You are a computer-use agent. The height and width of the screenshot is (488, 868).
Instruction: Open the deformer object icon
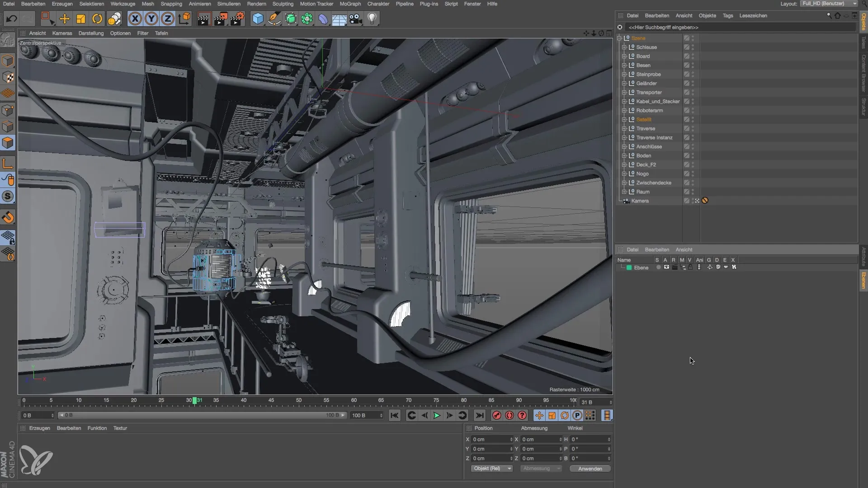[323, 19]
